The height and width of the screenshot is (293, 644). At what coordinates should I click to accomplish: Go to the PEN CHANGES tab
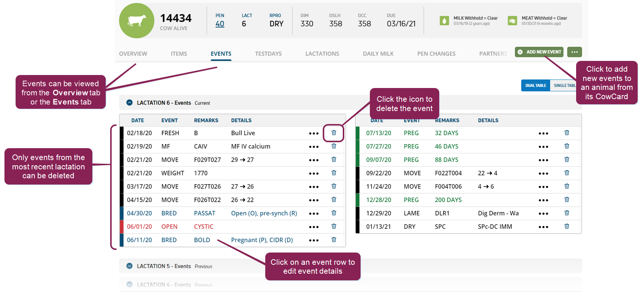(436, 54)
